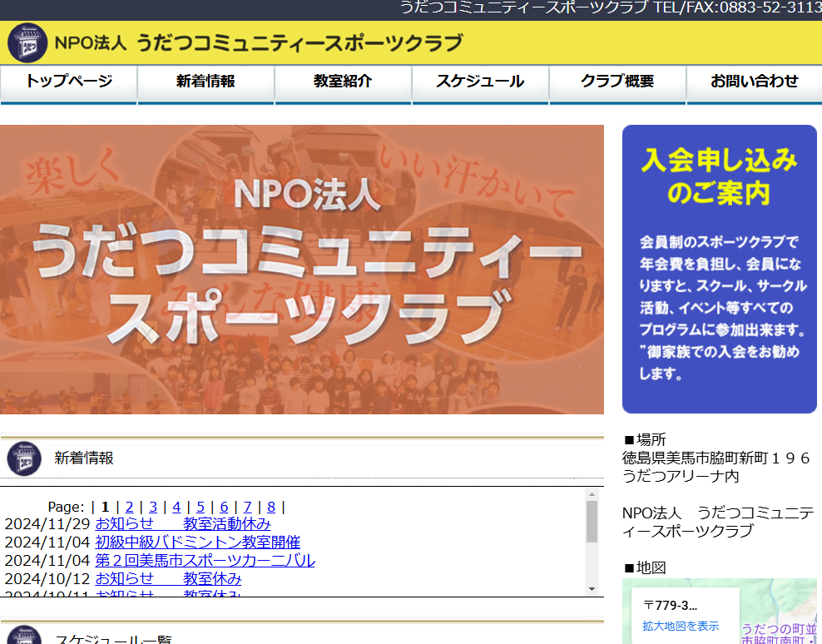
Task: Go to 教室紹介 in navigation bar
Action: pyautogui.click(x=343, y=84)
